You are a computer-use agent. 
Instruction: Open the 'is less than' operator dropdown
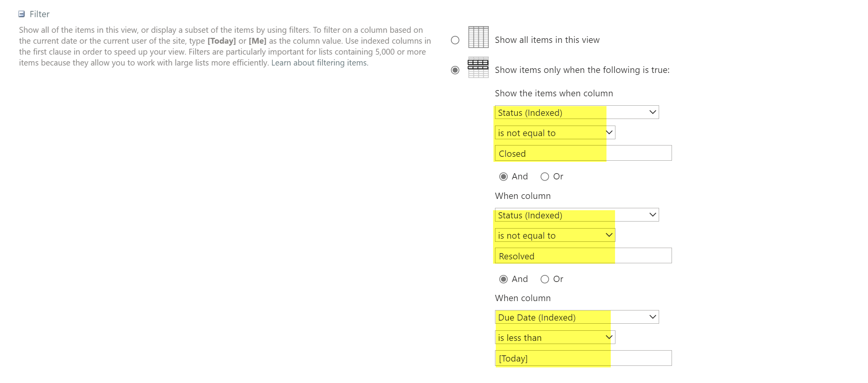[x=555, y=337]
